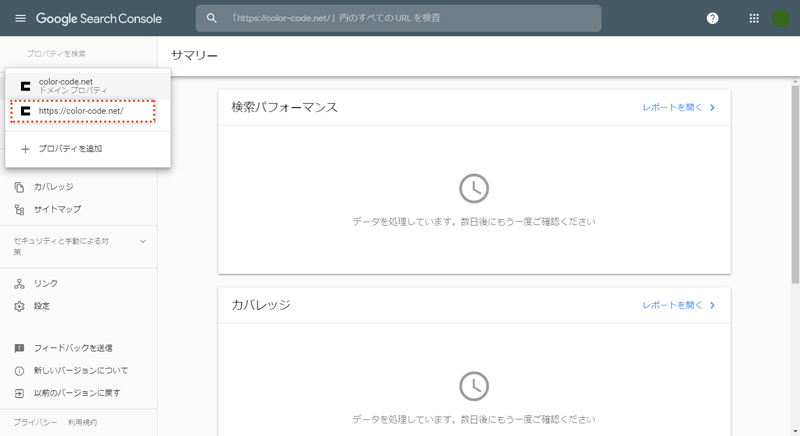This screenshot has width=800, height=436.
Task: Click the 検索パフォーマンス card title
Action: point(285,108)
